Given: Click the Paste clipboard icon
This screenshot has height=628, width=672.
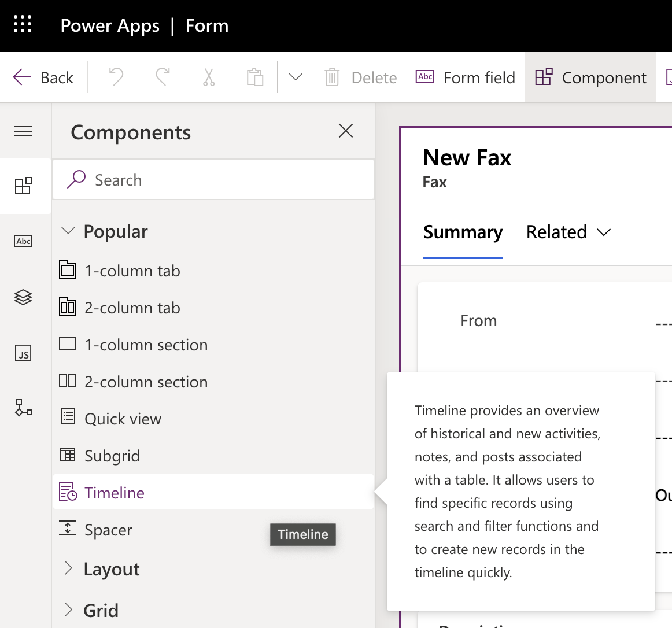Looking at the screenshot, I should 254,77.
